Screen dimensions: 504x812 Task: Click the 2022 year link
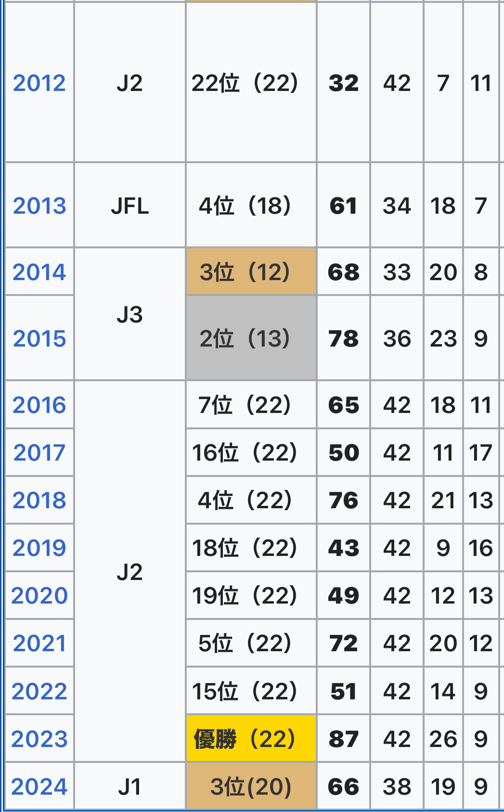39,692
